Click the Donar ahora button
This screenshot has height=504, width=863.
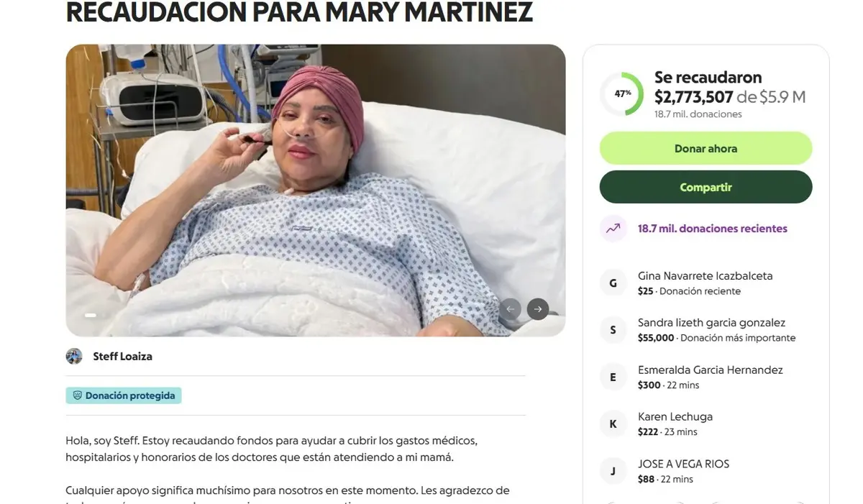coord(706,149)
